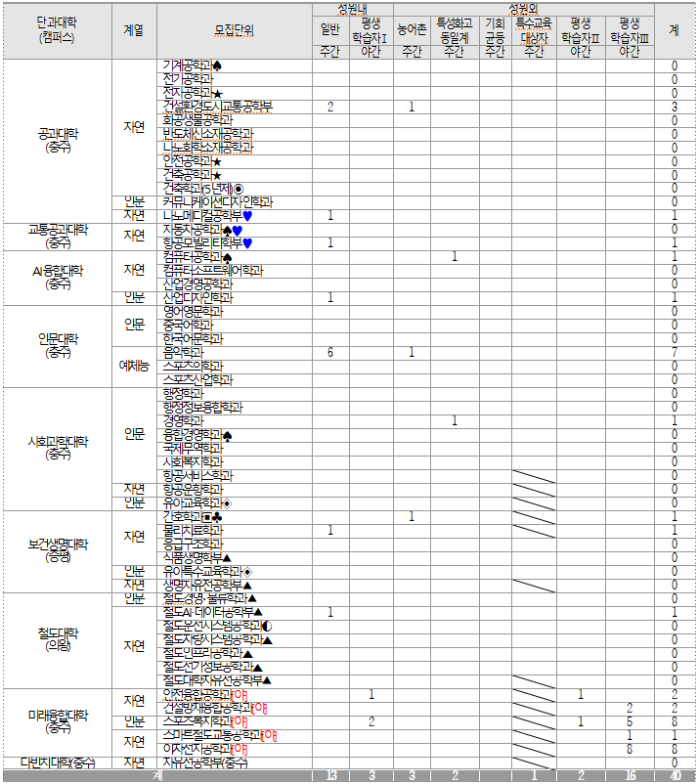Click the red 야 marker beside 안전융합공학과
The height and width of the screenshot is (784, 698).
[x=240, y=694]
